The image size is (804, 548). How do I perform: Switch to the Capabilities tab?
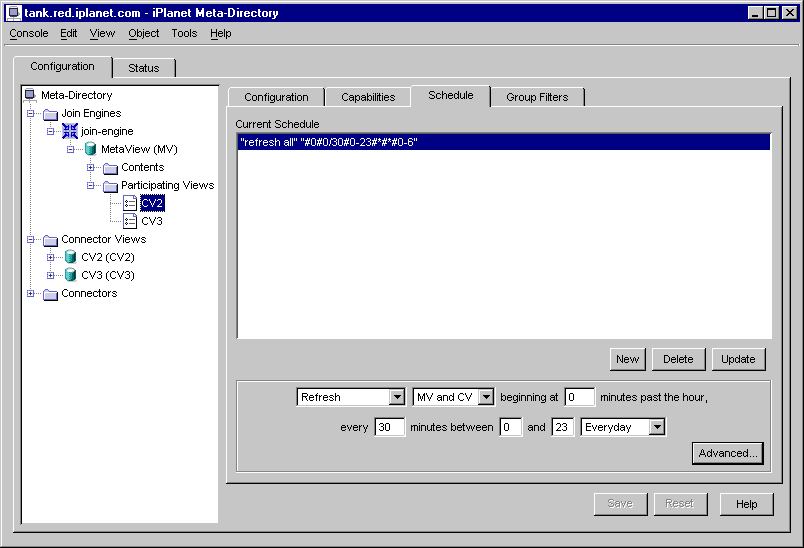click(x=368, y=97)
